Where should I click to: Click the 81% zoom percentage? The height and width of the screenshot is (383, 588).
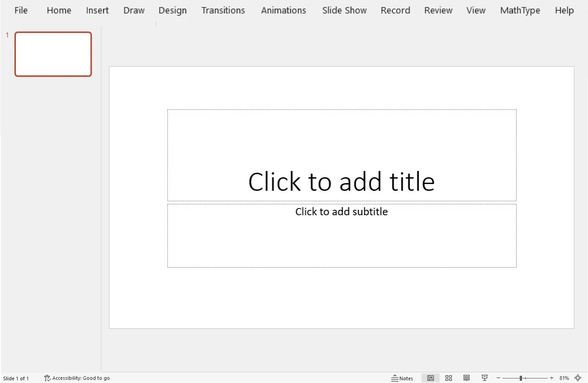[x=564, y=378]
